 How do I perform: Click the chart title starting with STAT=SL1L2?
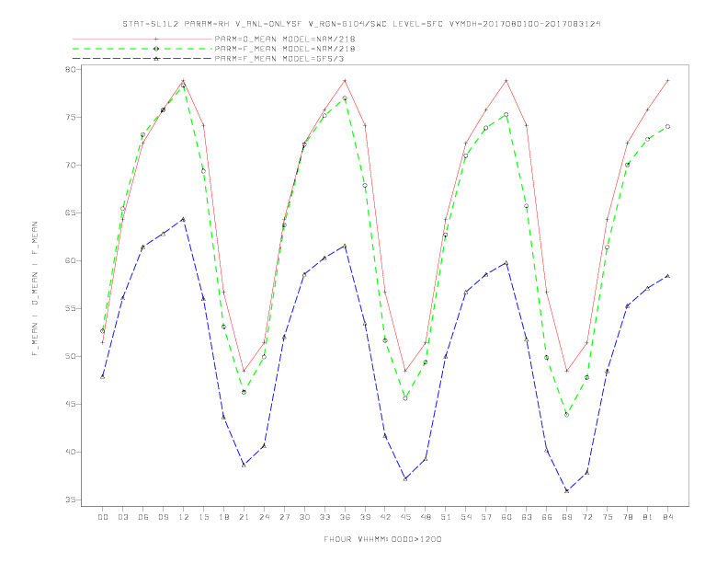(361, 24)
